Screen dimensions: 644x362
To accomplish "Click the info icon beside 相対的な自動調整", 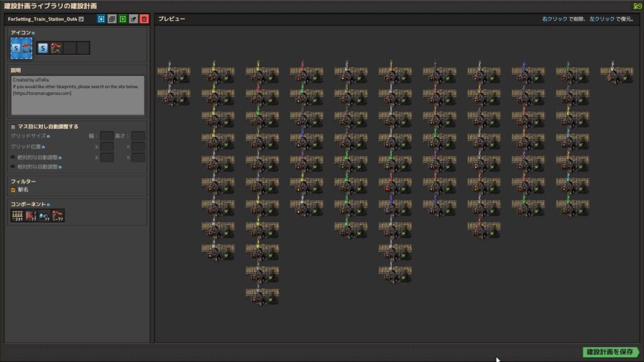I will click(60, 167).
